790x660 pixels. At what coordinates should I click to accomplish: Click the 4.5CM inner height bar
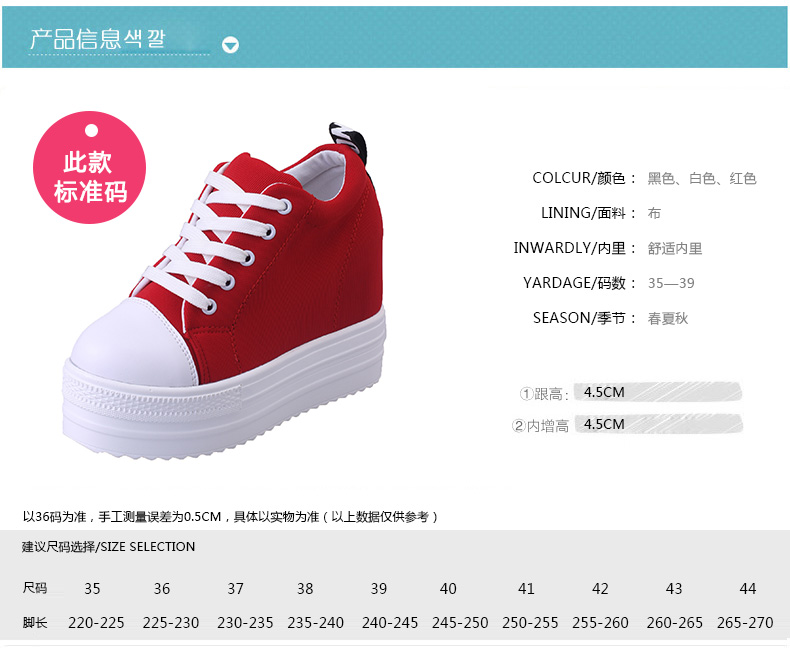pos(659,424)
